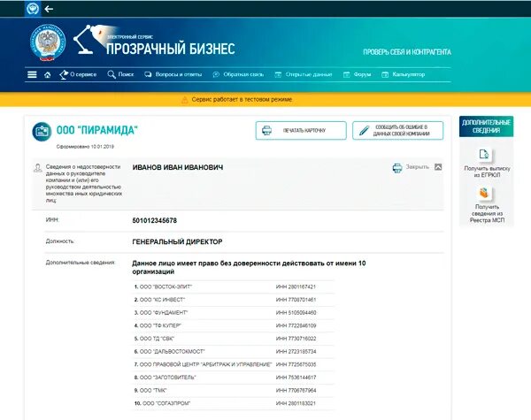The width and height of the screenshot is (531, 420).
Task: Click the chat icon beside 'Вопросы и ответы'
Action: click(148, 74)
